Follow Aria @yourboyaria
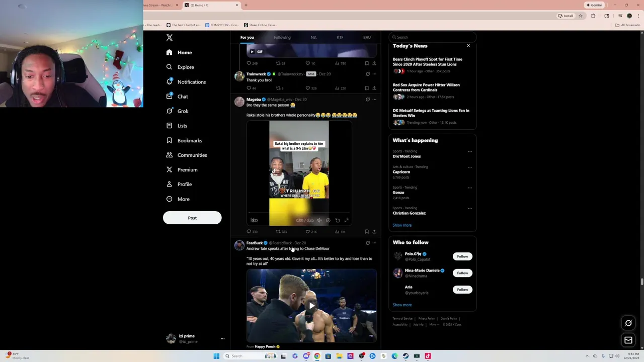This screenshot has height=362, width=644. [x=462, y=290]
